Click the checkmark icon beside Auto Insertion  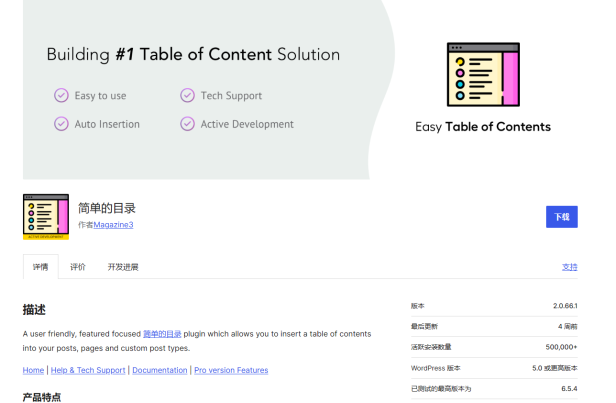click(61, 124)
